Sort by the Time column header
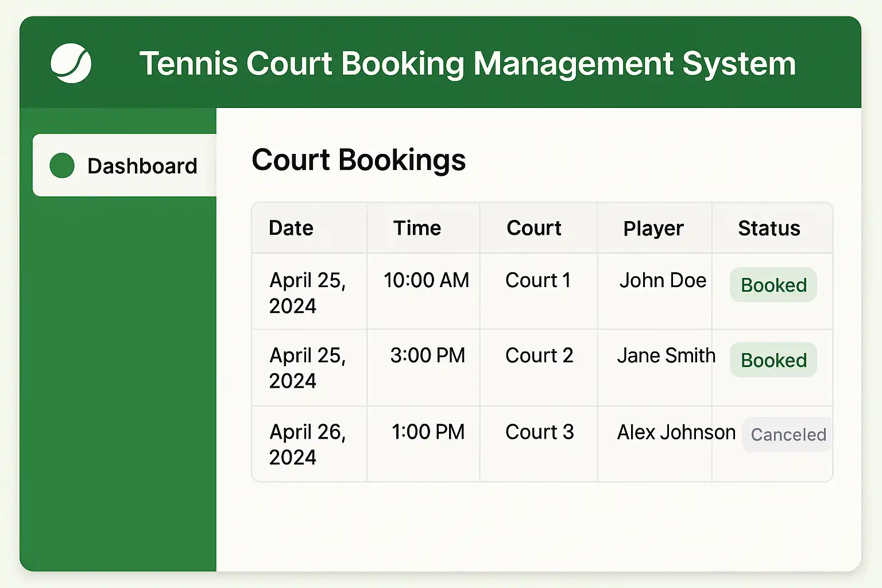 coord(417,228)
